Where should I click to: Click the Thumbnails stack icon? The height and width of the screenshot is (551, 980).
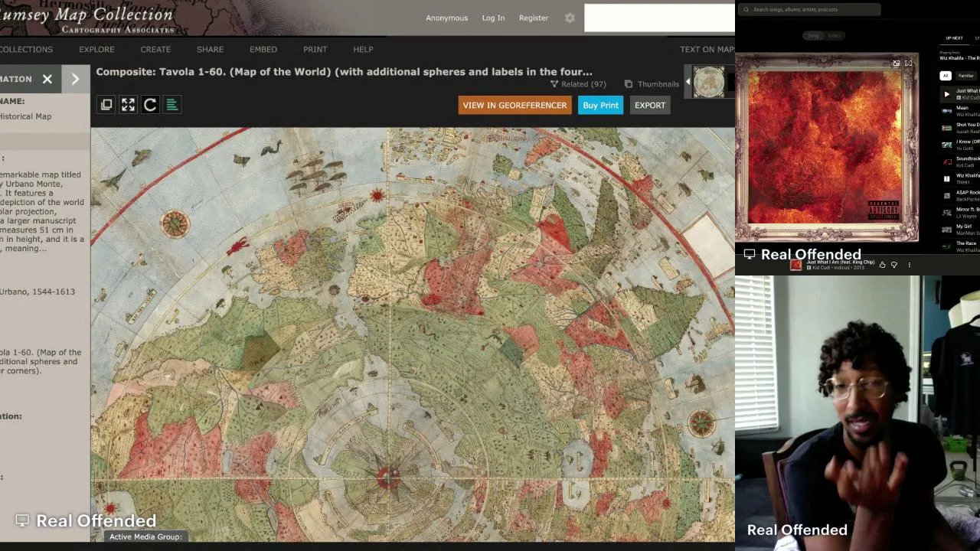tap(629, 84)
